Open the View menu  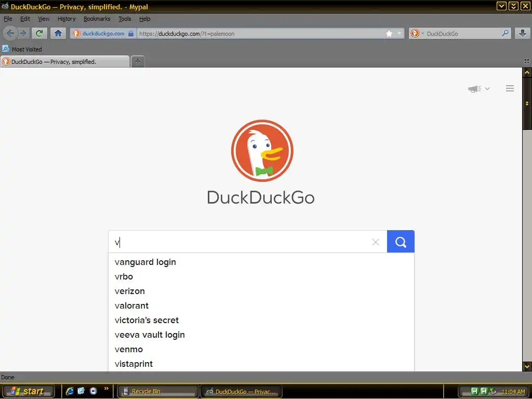(x=44, y=19)
